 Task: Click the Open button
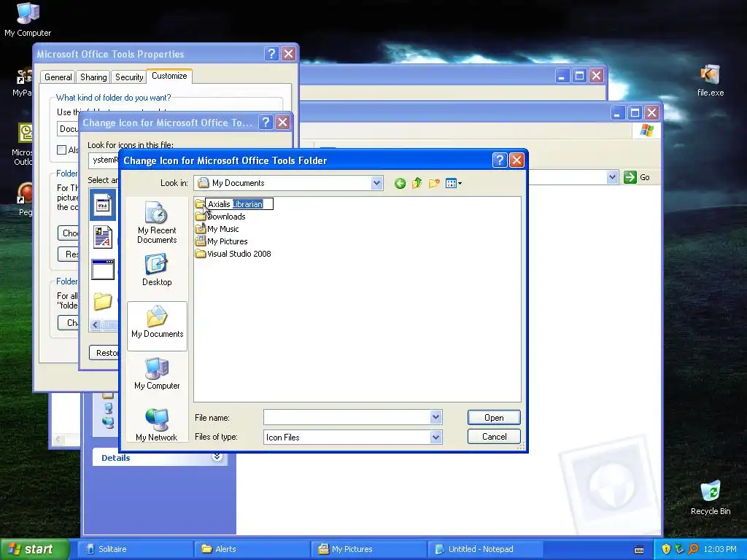(494, 418)
